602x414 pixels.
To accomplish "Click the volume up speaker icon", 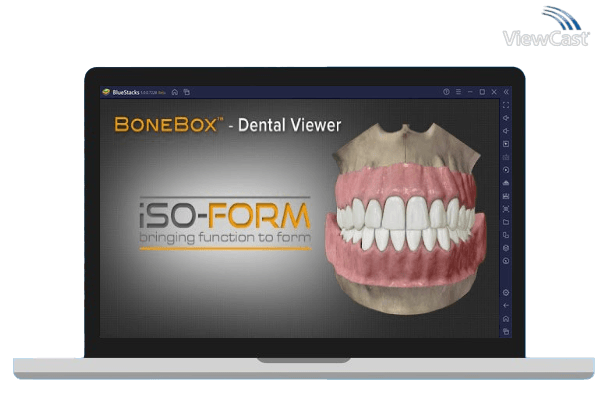I will tap(506, 118).
